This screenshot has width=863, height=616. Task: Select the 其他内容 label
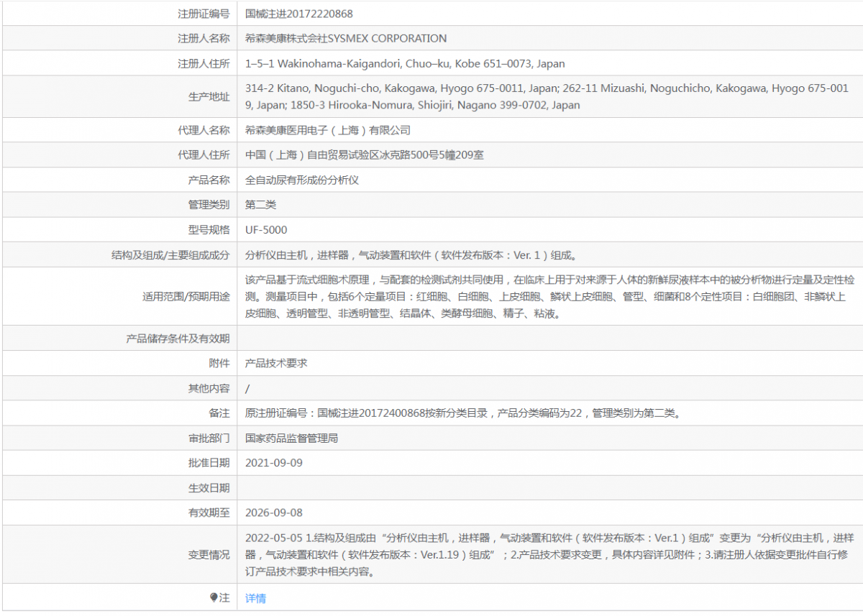pos(209,388)
